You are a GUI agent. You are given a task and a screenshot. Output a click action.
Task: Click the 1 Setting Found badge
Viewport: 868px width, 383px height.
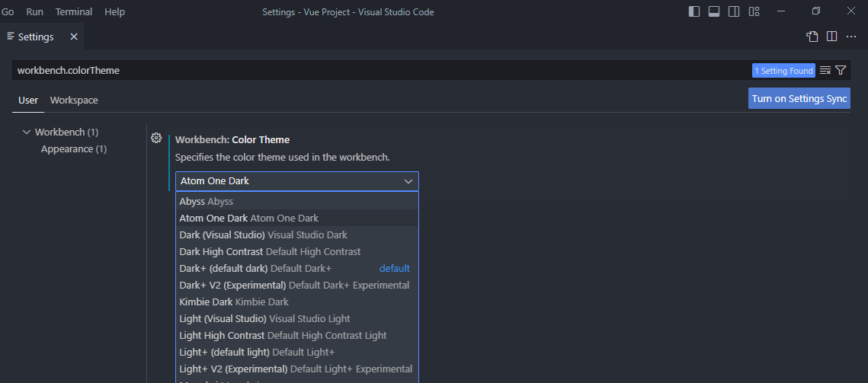[x=783, y=70]
